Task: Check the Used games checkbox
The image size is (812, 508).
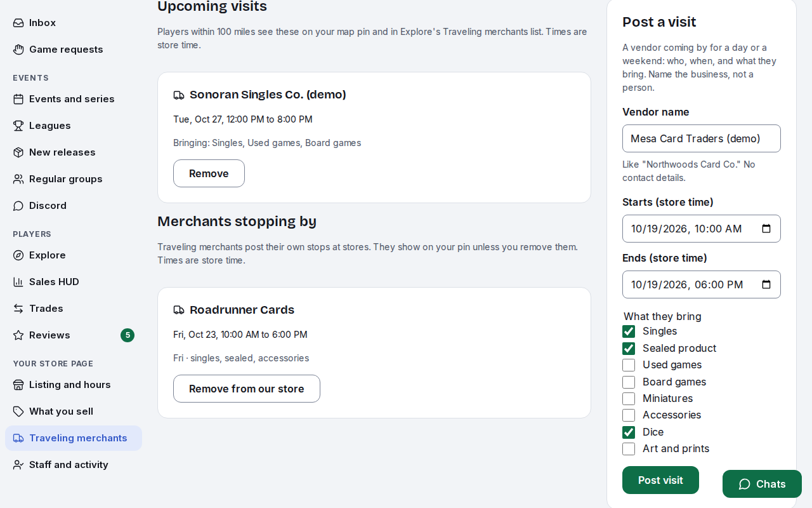Action: [x=629, y=365]
